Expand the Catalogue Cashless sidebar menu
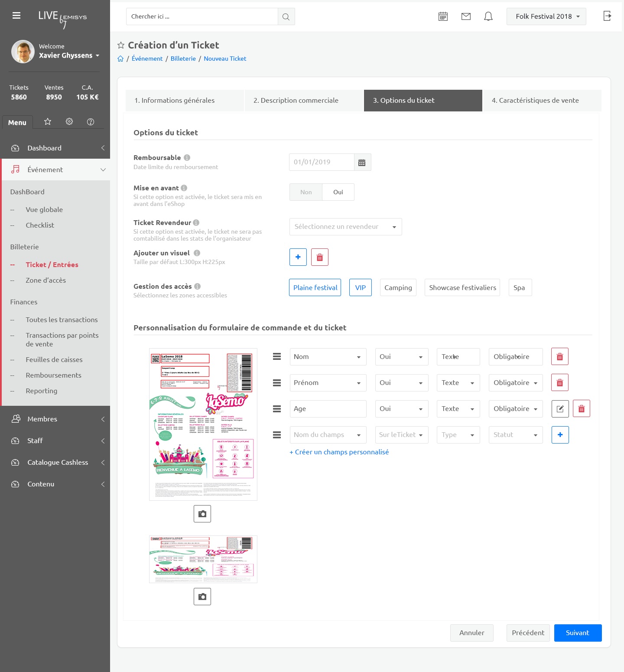The width and height of the screenshot is (624, 672). pyautogui.click(x=55, y=463)
